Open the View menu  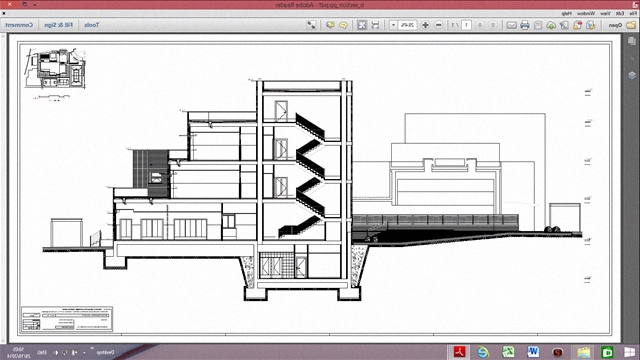(606, 13)
